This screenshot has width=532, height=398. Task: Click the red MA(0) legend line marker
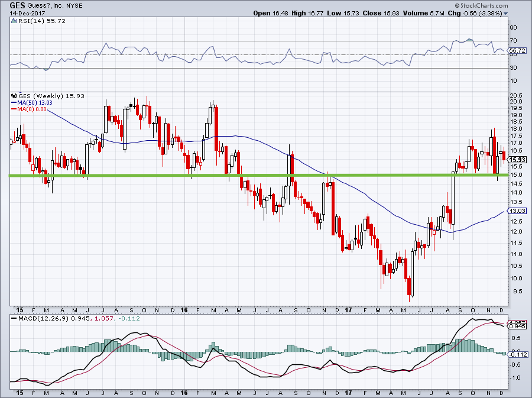(x=14, y=109)
